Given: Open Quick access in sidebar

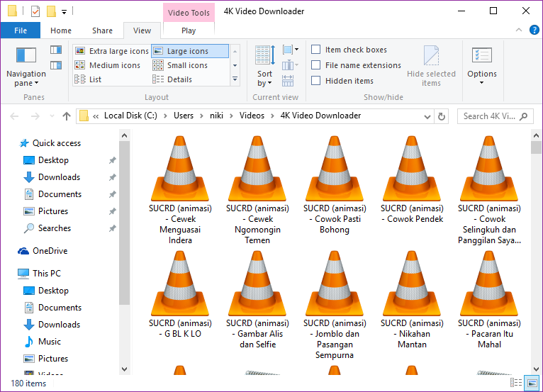Looking at the screenshot, I should 56,143.
